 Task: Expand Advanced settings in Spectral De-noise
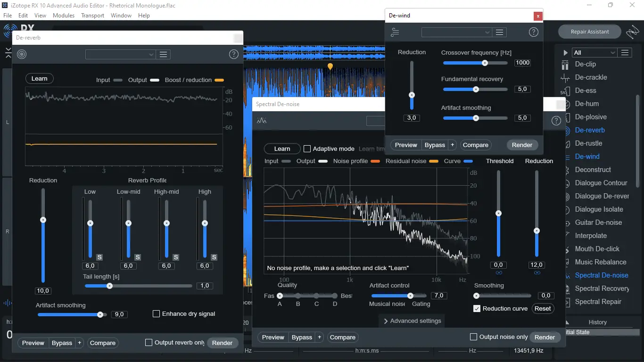[412, 321]
